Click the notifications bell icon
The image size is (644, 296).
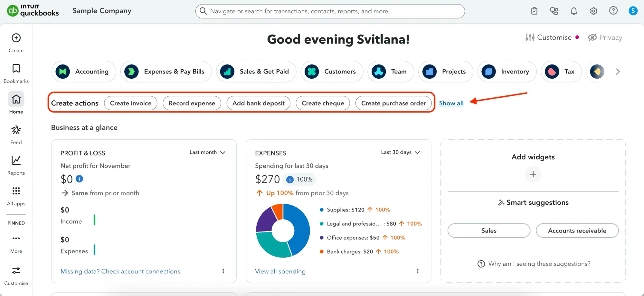click(x=574, y=11)
